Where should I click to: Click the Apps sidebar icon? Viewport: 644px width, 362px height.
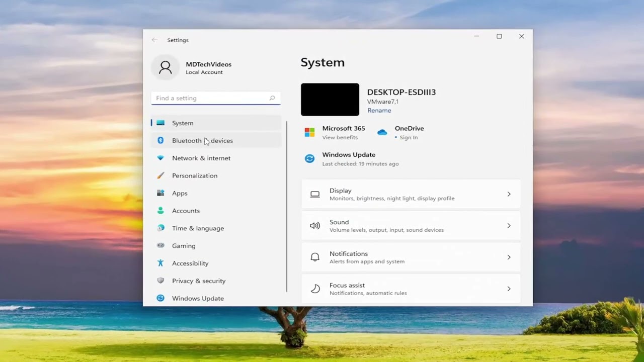160,193
